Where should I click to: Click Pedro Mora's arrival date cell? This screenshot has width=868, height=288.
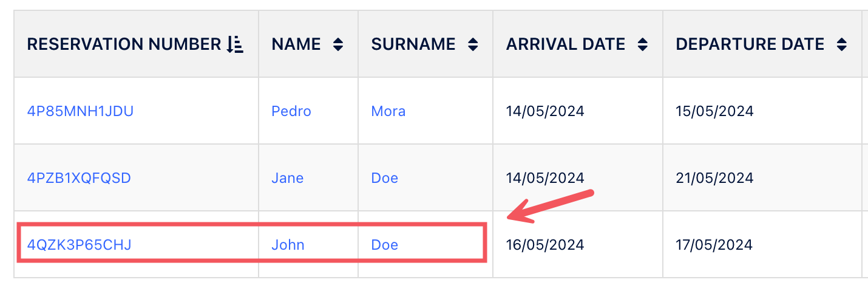[x=545, y=111]
